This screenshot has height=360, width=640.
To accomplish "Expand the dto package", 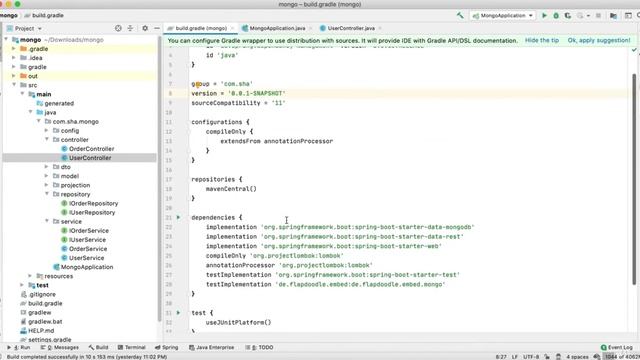I will click(x=47, y=167).
